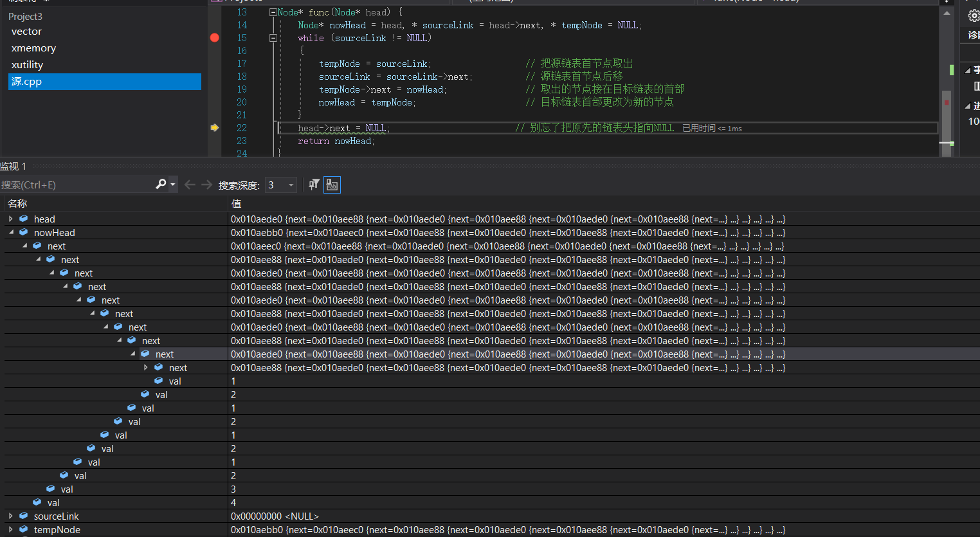Click the 监视 1 panel title
This screenshot has width=980, height=537.
pyautogui.click(x=14, y=167)
